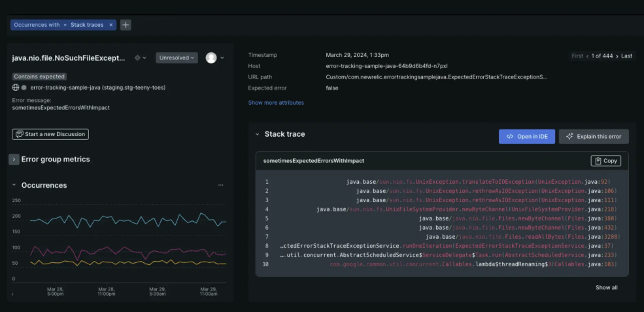Click the error title java.nio.file.NoSuchFileExcept...
This screenshot has height=312, width=644.
[x=69, y=58]
